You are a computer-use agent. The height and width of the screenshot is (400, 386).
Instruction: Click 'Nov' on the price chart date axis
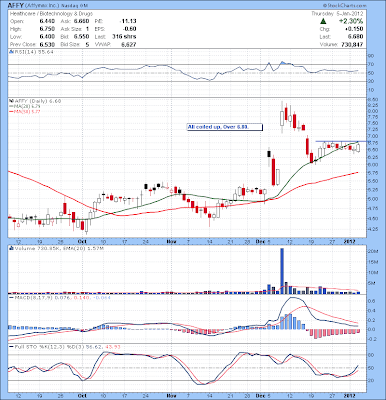[171, 241]
